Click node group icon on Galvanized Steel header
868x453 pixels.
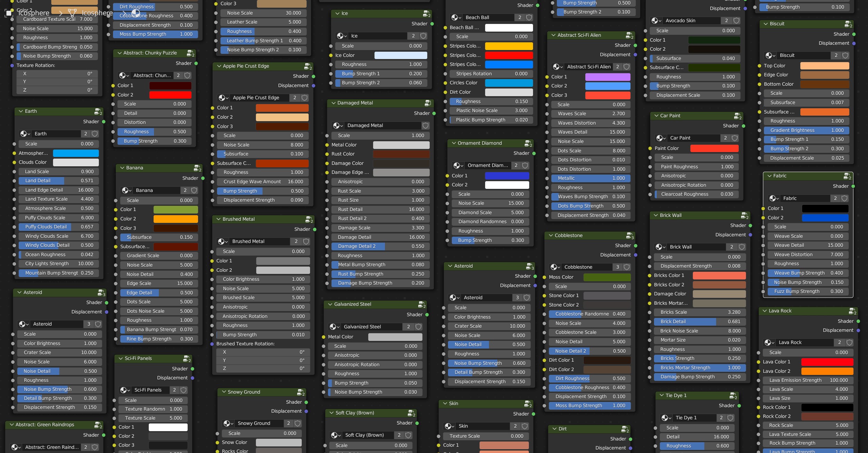click(421, 305)
